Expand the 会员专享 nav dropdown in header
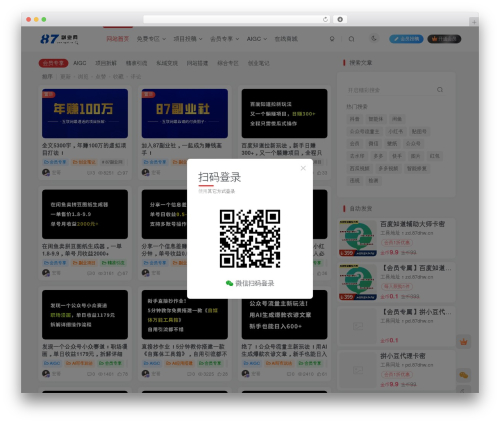 click(x=225, y=39)
